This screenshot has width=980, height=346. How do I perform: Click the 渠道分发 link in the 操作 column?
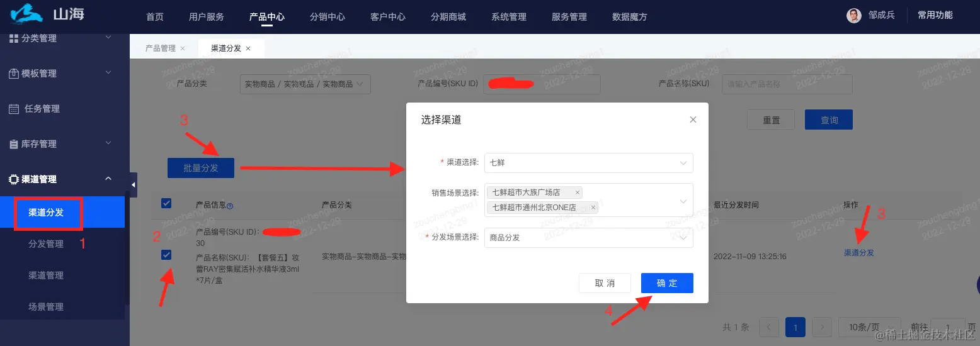pyautogui.click(x=858, y=253)
